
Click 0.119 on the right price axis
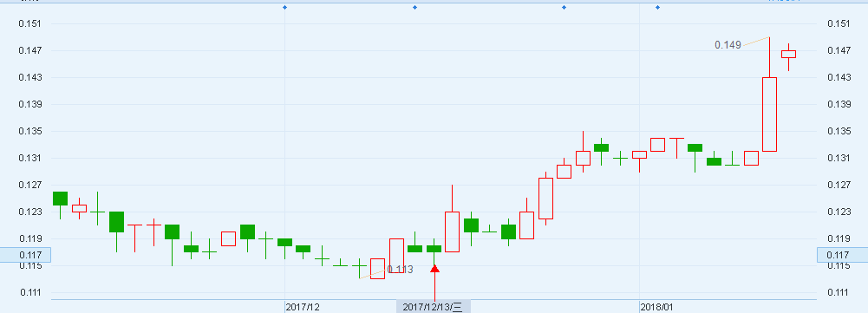pos(839,238)
